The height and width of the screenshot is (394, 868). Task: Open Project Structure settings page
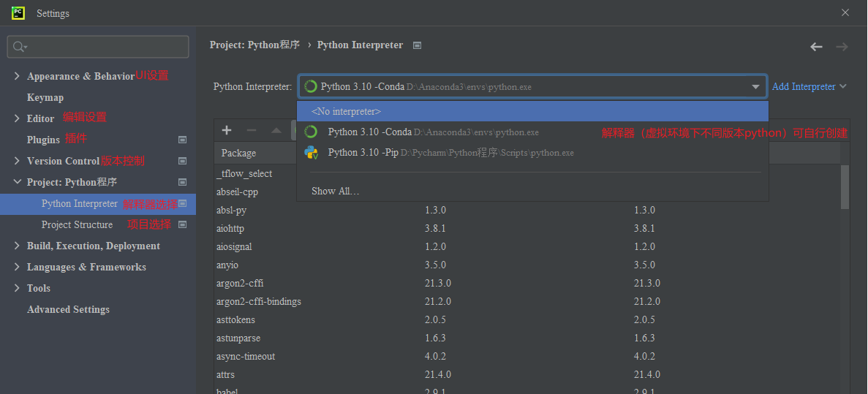click(x=77, y=224)
